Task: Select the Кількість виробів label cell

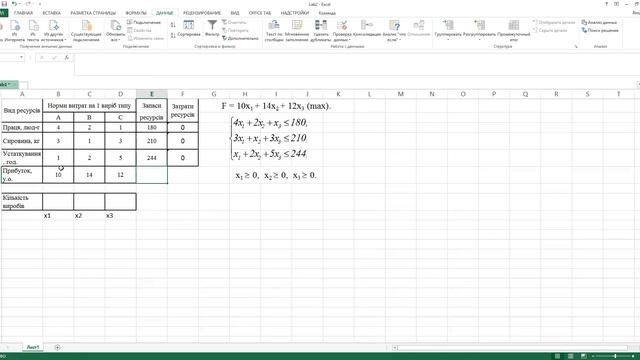Action: (22, 202)
